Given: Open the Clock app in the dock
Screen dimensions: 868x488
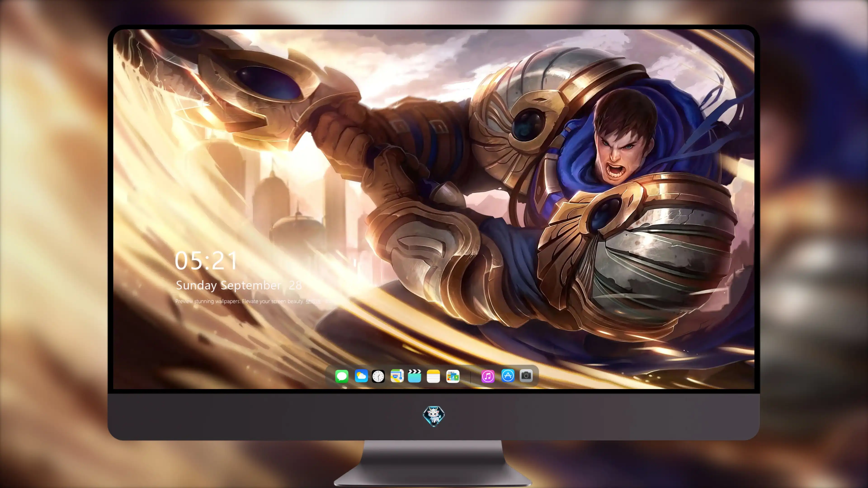Looking at the screenshot, I should (x=378, y=376).
